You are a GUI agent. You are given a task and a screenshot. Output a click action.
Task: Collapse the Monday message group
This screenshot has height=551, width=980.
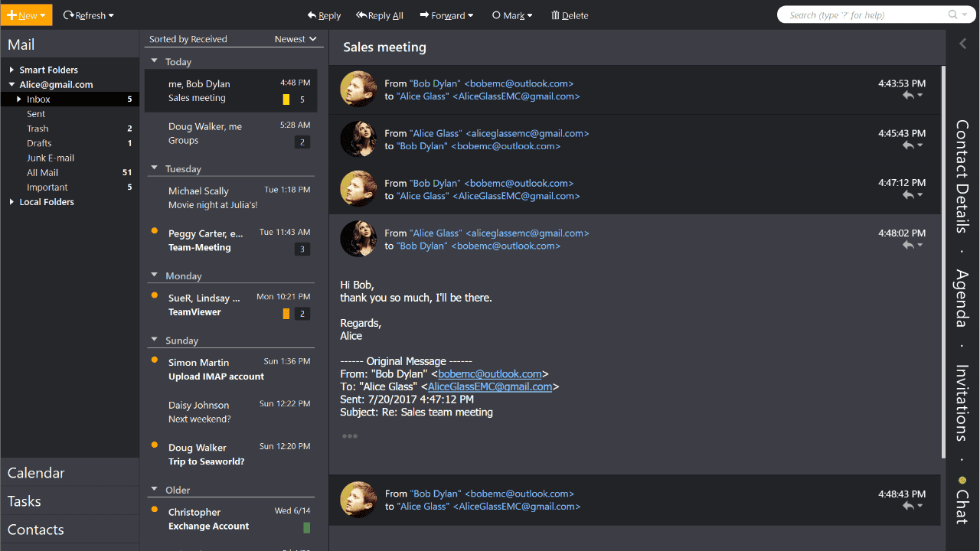(154, 275)
